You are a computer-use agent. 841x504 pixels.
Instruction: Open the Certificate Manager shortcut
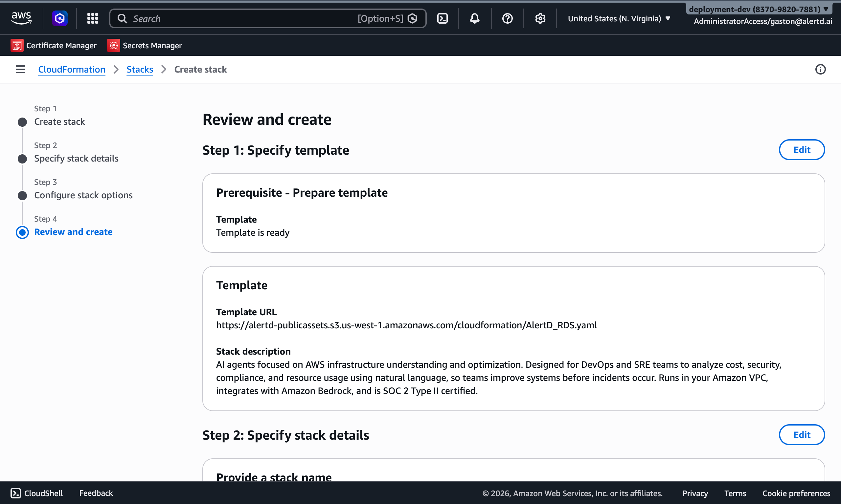tap(53, 45)
